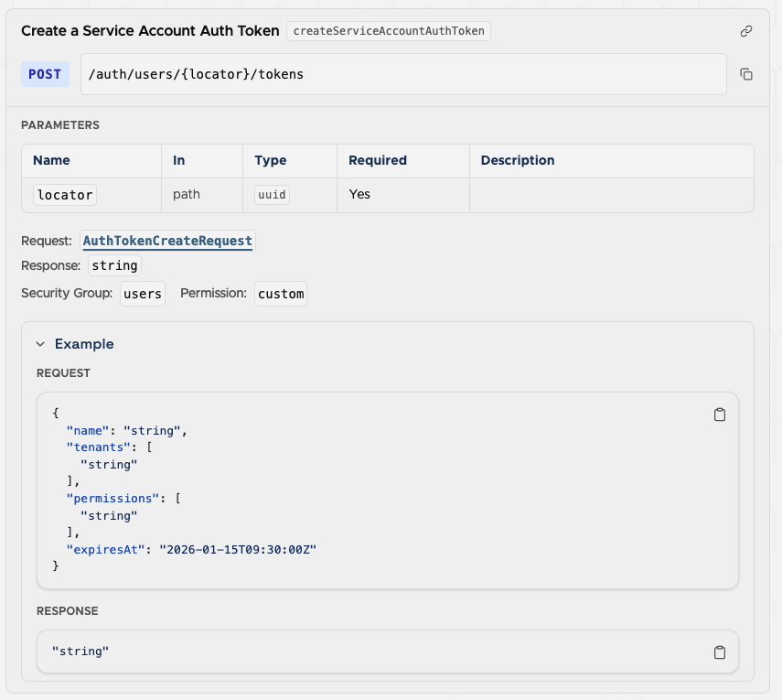Click the REQUEST label in Example
The image size is (782, 700).
point(63,373)
